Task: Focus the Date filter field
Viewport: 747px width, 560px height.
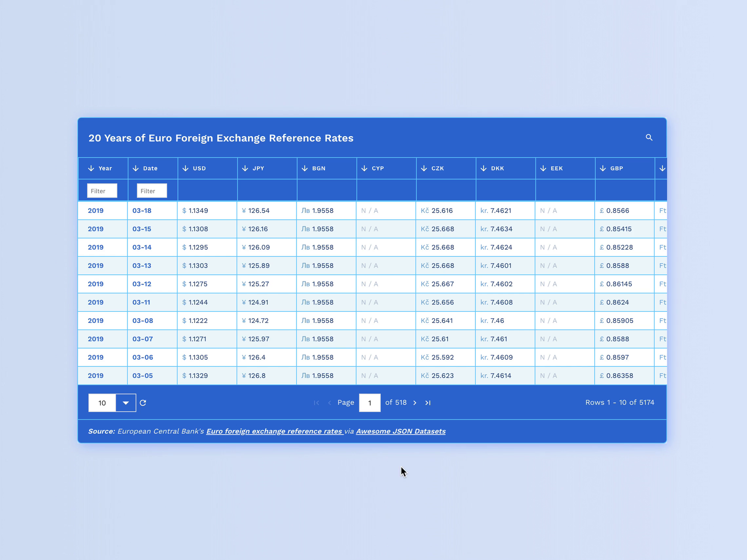Action: pos(152,191)
